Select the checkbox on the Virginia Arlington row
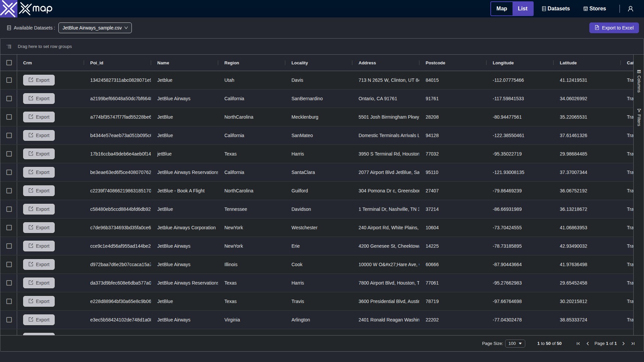Image resolution: width=644 pixels, height=362 pixels. [x=9, y=320]
